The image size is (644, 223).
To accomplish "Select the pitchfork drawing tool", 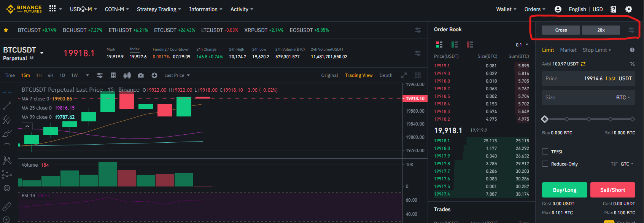I will (x=7, y=119).
